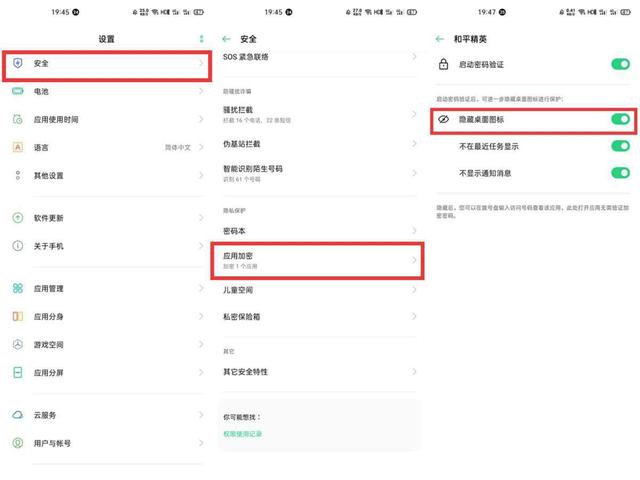
Task: Open 应用加密 chevron arrow
Action: pos(414,260)
